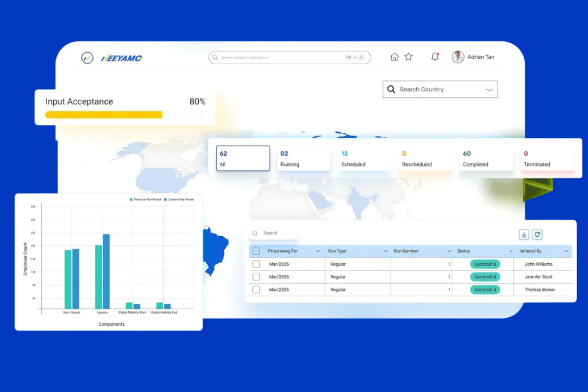Screen dimensions: 588x392
Task: Select the 62 All tab
Action: [243, 158]
